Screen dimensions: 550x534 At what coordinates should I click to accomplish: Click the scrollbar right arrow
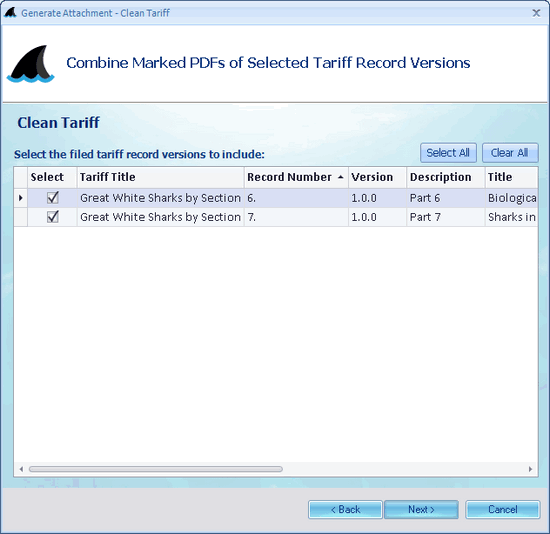coord(530,469)
